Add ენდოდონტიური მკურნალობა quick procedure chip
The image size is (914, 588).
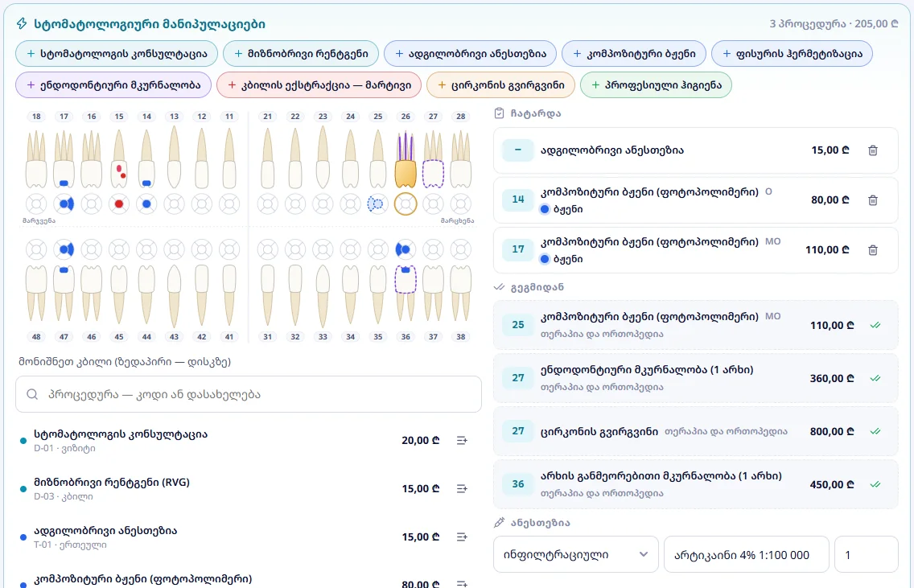[x=113, y=85]
